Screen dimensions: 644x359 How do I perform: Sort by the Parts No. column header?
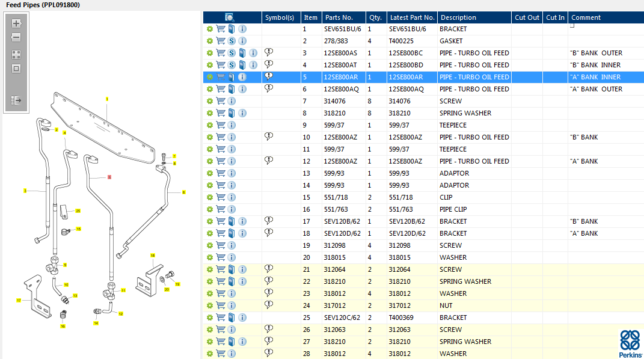tap(344, 17)
